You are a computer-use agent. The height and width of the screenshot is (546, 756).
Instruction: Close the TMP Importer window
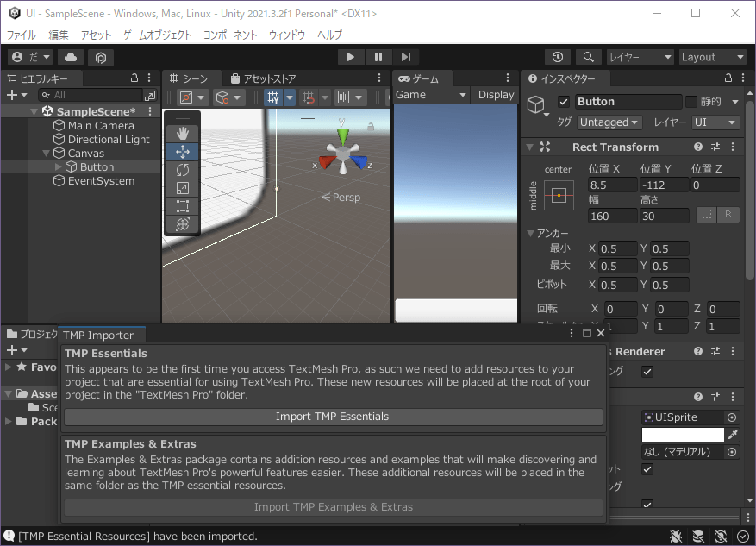click(x=601, y=333)
